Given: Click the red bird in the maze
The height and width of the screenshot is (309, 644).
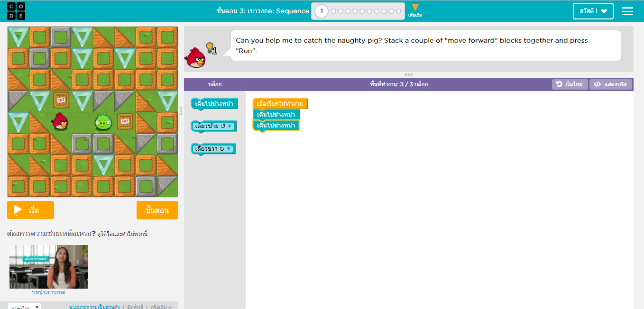Looking at the screenshot, I should (60, 121).
